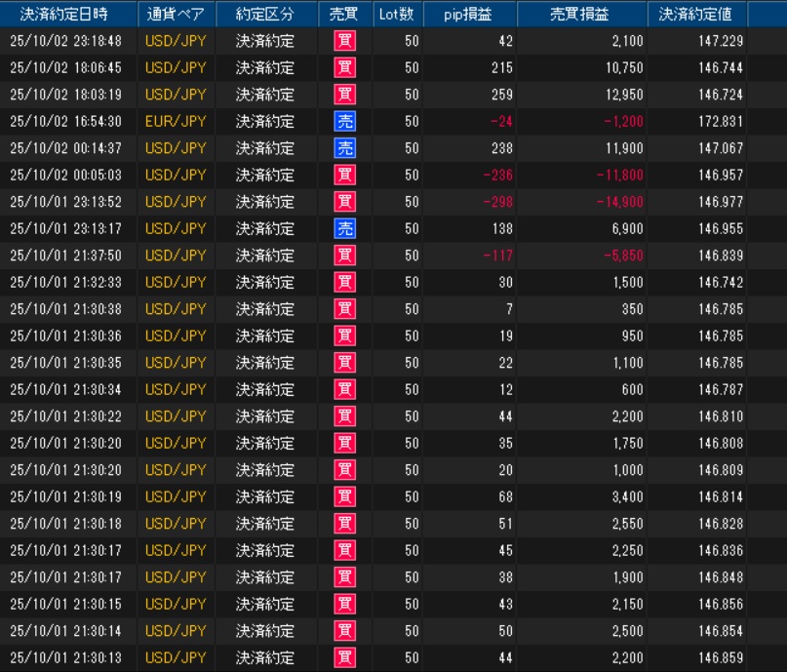The height and width of the screenshot is (672, 787).
Task: Click the 買 buy badge at 25/10/02 00:05:03
Action: coord(345,176)
